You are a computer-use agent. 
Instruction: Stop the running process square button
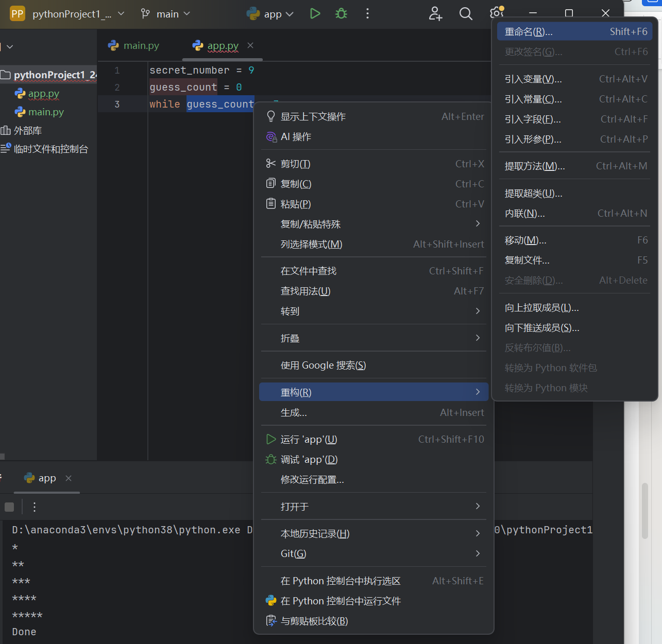tap(9, 507)
